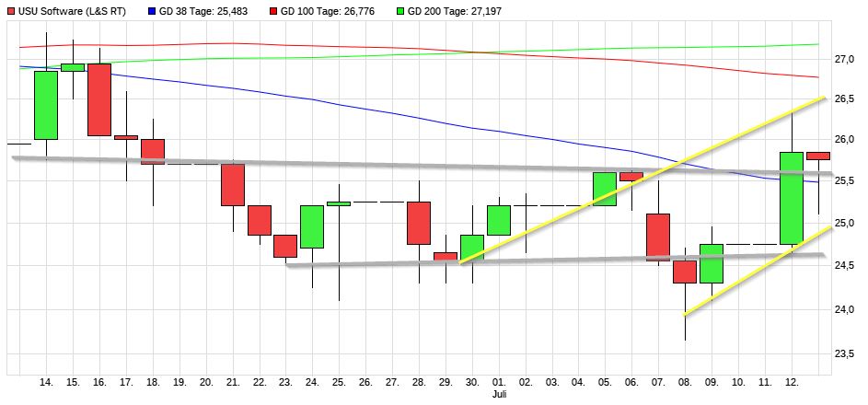Click the small green candle on the 15th
Screen dimensions: 868x405
pos(73,67)
